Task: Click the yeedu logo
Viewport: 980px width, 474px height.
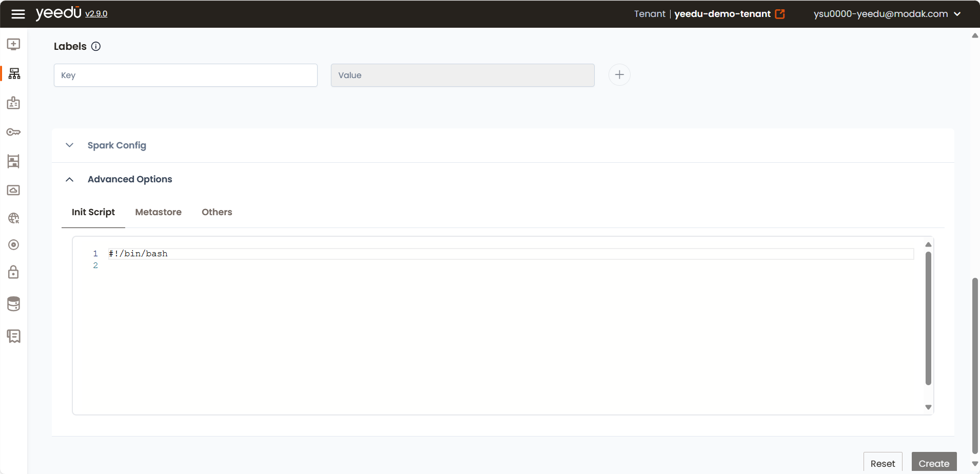Action: [58, 13]
